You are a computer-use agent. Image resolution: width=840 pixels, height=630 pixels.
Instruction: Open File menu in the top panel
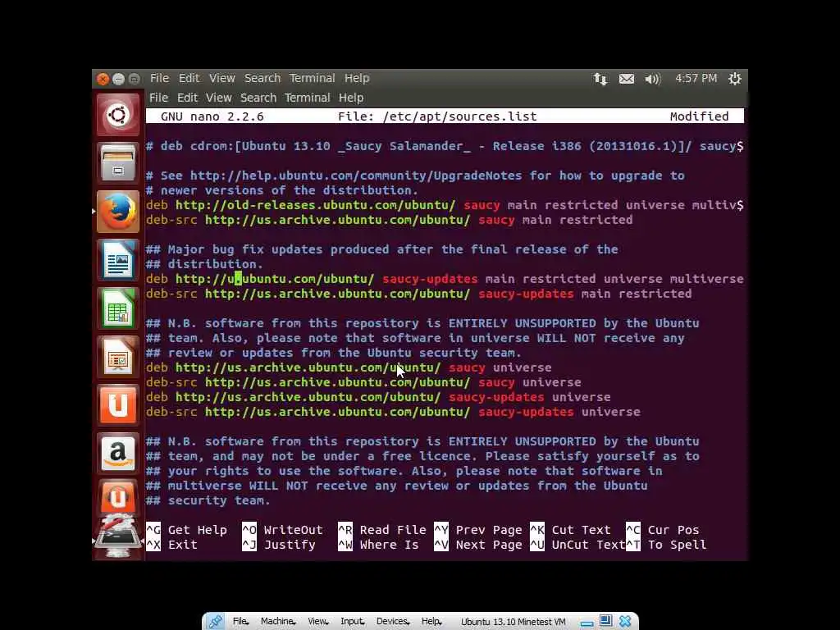click(159, 78)
